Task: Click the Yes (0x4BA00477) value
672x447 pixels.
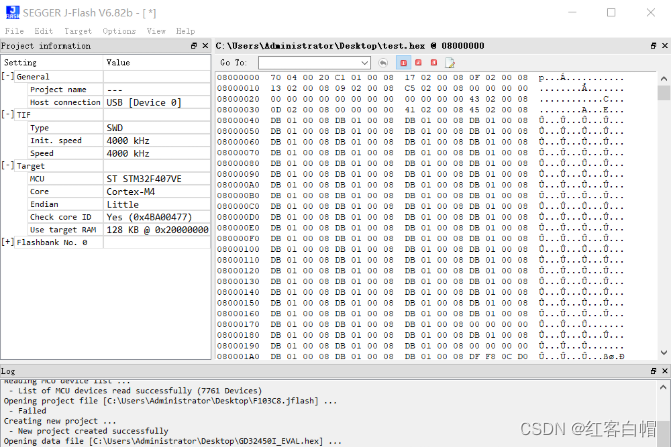Action: pos(149,217)
